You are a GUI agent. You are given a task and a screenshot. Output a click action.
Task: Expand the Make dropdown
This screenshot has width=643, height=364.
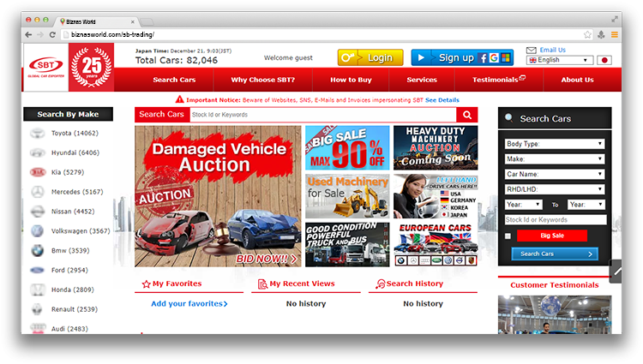(x=555, y=158)
